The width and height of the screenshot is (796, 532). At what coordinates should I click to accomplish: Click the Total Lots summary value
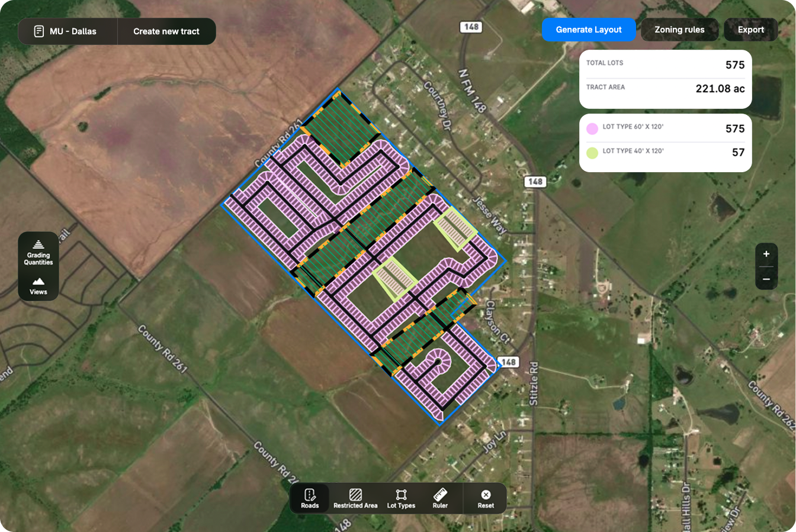[735, 65]
